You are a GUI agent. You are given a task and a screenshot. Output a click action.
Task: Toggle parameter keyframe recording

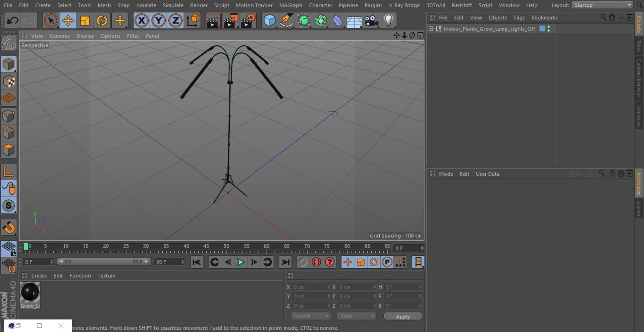click(387, 262)
